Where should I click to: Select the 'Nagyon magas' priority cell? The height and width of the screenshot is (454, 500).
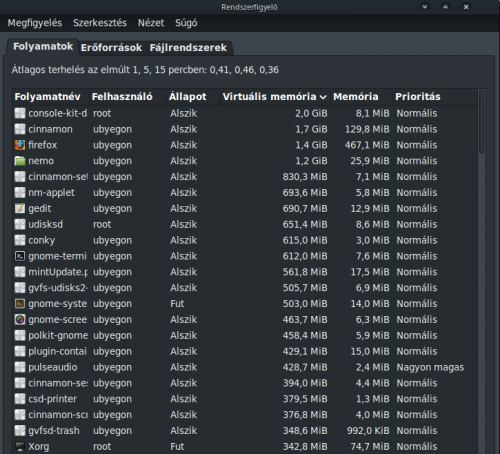pyautogui.click(x=430, y=367)
